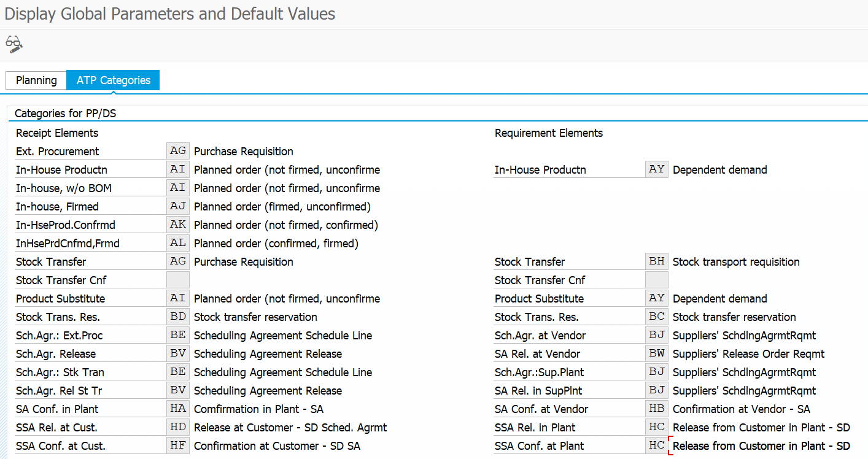Image resolution: width=868 pixels, height=459 pixels.
Task: Click the AG field for Stock Transfer receipt
Action: point(178,261)
